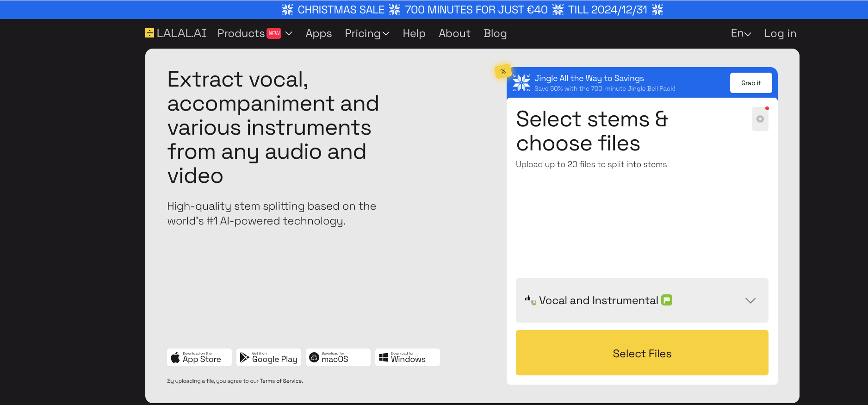This screenshot has width=868, height=405.
Task: Open the Help menu item
Action: click(414, 33)
